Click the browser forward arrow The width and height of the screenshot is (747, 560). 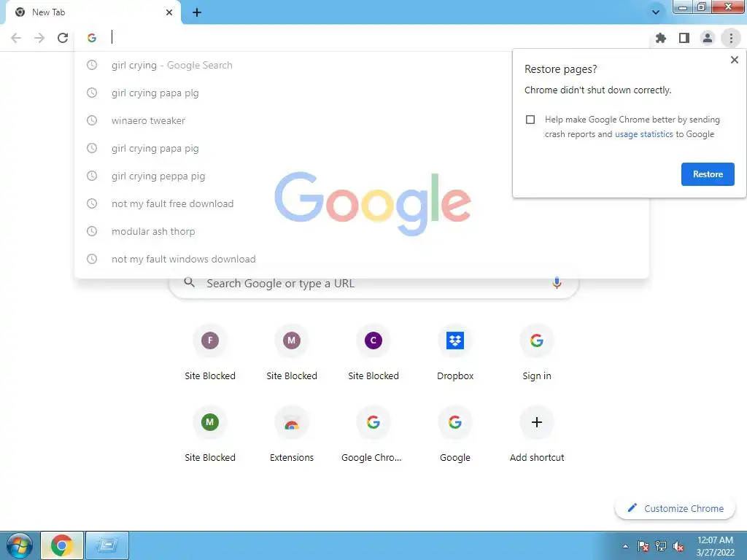pos(39,38)
